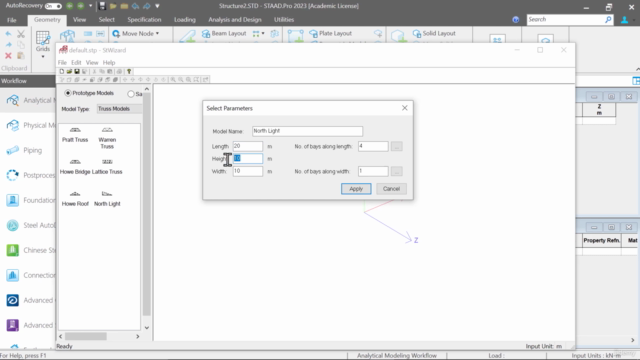Select the Lattice Truss model icon
Viewport: 640px width, 360px height.
click(107, 162)
